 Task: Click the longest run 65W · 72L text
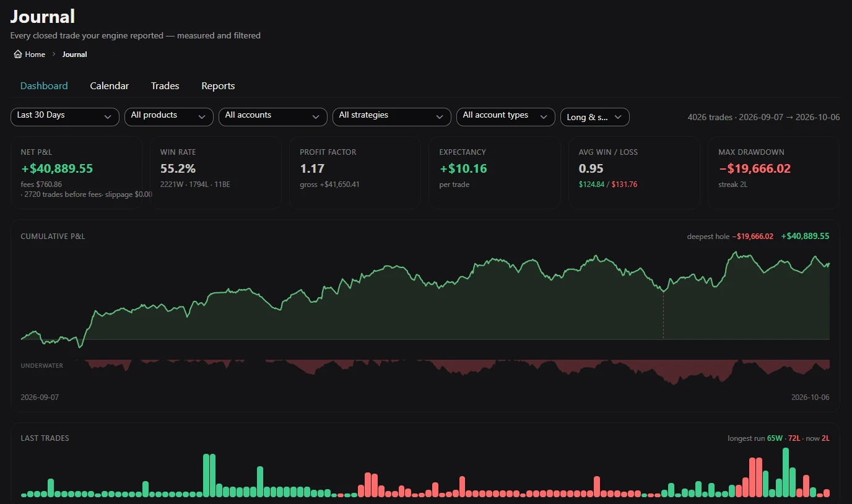[x=765, y=438]
